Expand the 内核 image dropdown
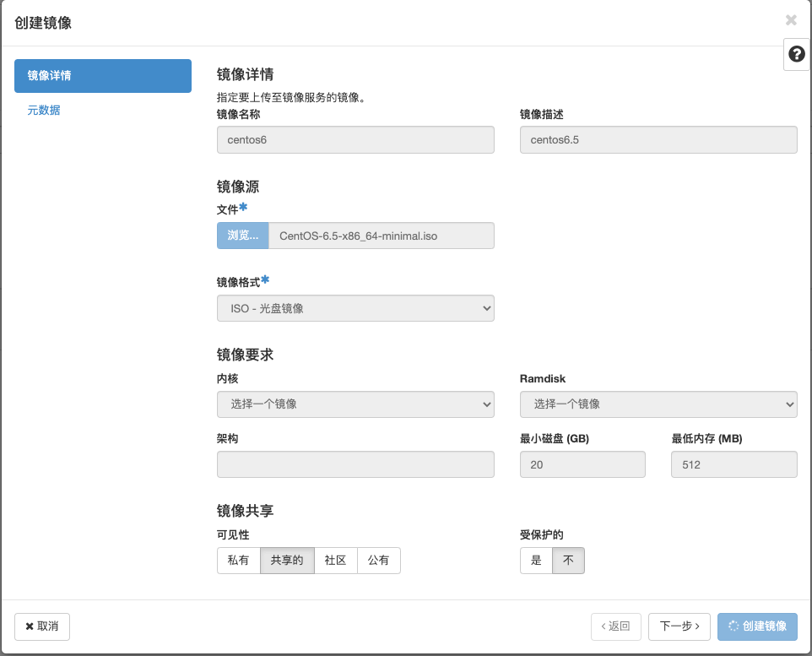812x656 pixels. 355,404
